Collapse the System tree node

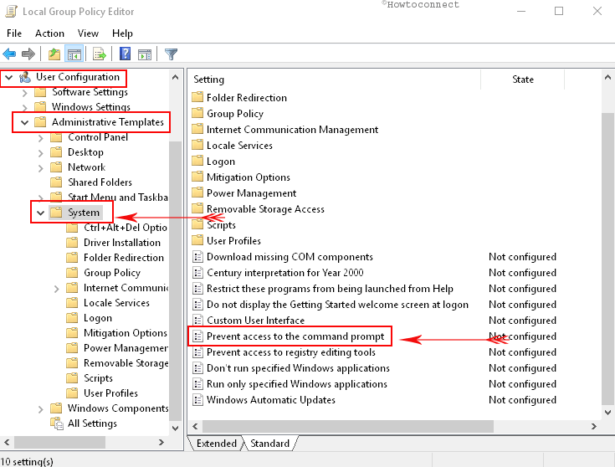coord(40,213)
